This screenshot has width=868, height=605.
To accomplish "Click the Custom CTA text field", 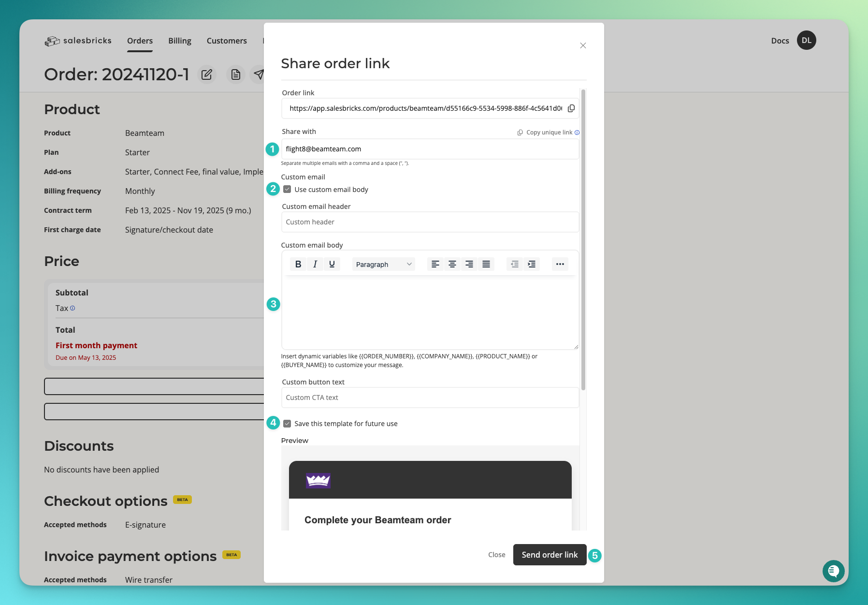I will [430, 398].
